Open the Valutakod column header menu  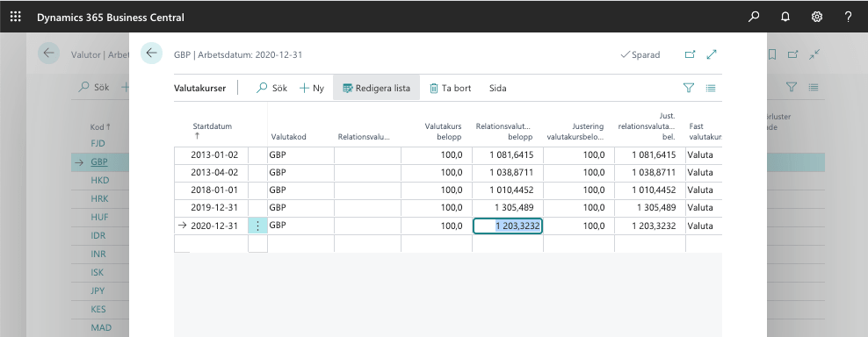tap(288, 137)
